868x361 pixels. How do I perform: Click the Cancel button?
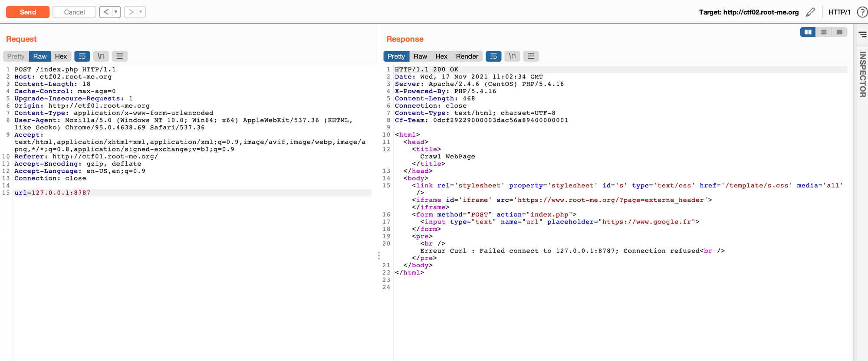[x=74, y=12]
